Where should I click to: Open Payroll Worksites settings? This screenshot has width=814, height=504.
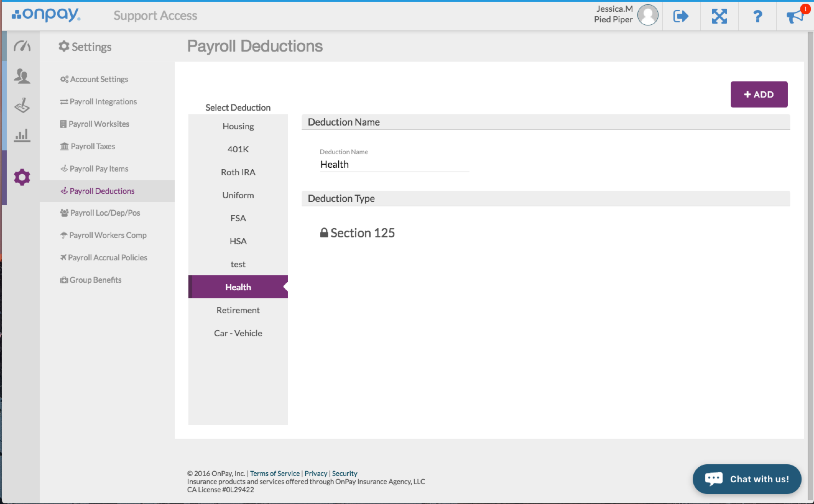coord(95,124)
